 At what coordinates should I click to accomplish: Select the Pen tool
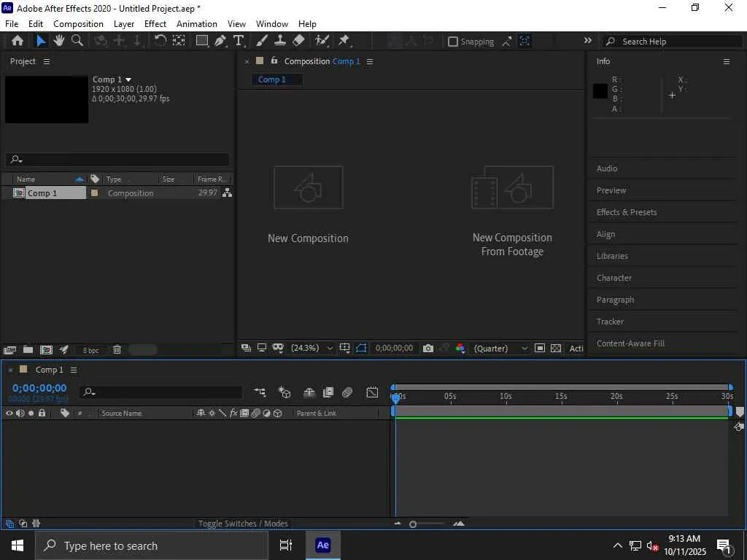point(220,41)
